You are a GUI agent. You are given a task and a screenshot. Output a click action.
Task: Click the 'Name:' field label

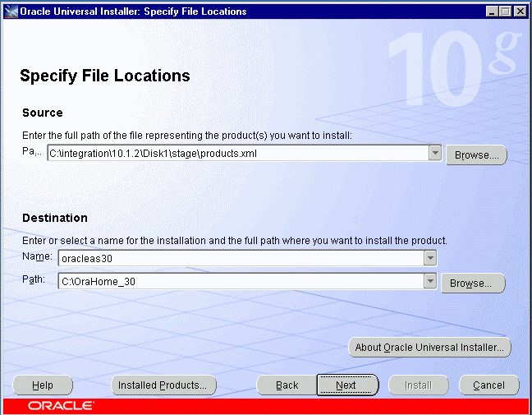pyautogui.click(x=37, y=256)
